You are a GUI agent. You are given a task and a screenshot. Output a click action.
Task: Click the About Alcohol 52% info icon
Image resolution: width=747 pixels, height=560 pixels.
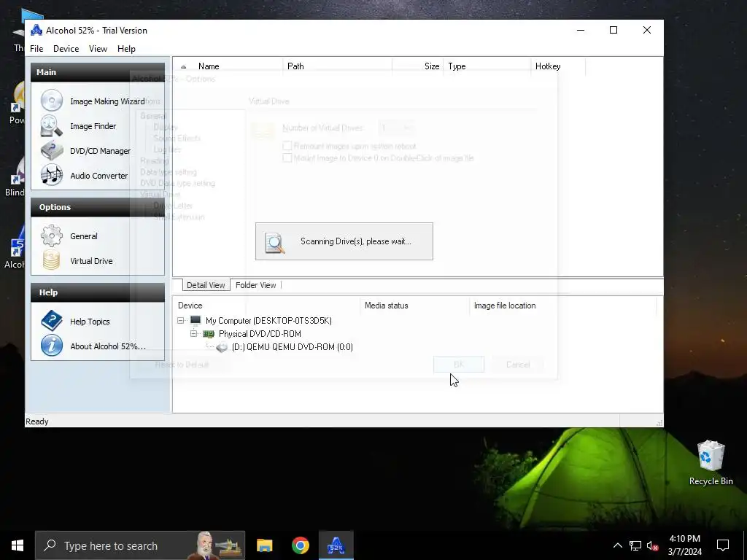pos(52,346)
